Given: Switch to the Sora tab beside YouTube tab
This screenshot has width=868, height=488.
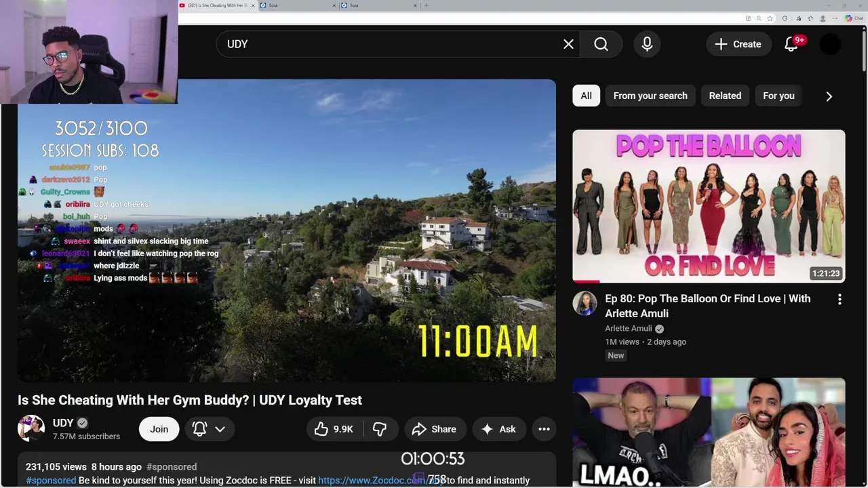Looking at the screenshot, I should (x=298, y=5).
